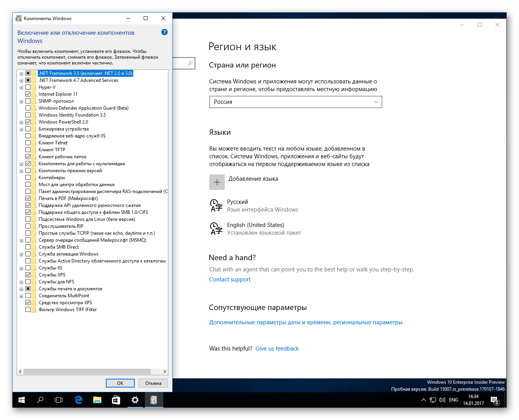Image resolution: width=519 pixels, height=420 pixels.
Task: Uncheck SMB 1.0/CIFS support checkbox
Action: pos(28,212)
